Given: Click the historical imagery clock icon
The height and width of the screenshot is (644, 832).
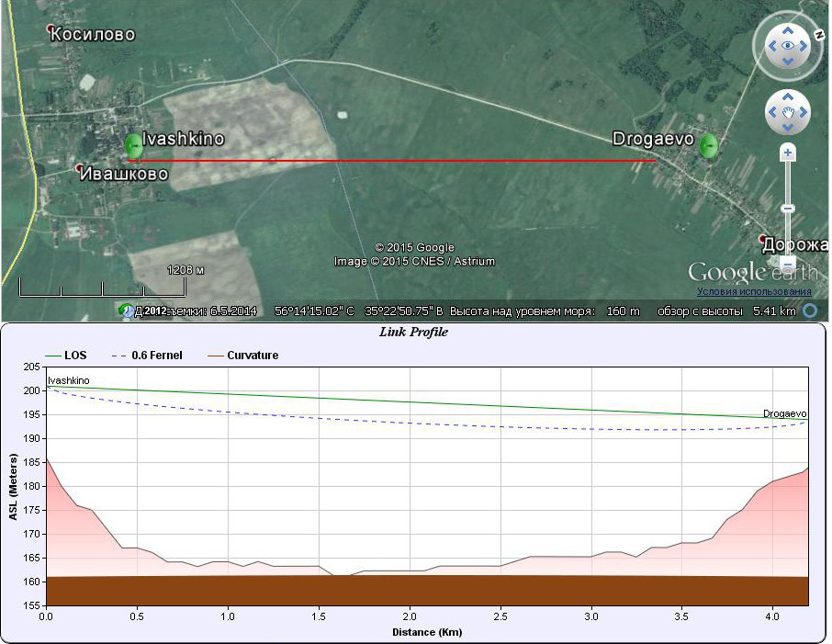Looking at the screenshot, I should coord(127,311).
